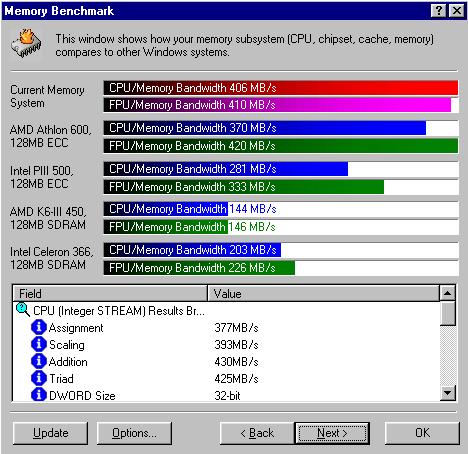Screen dimensions: 468x454
Task: Confirm with the OK button
Action: point(422,433)
